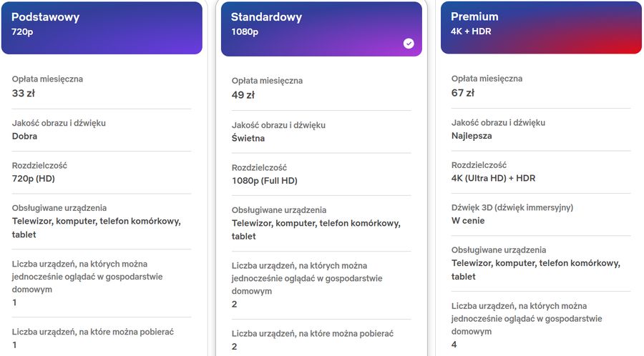Click Premium plan's 'Obsługiwane urządzenia' label
644x356 pixels.
499,249
